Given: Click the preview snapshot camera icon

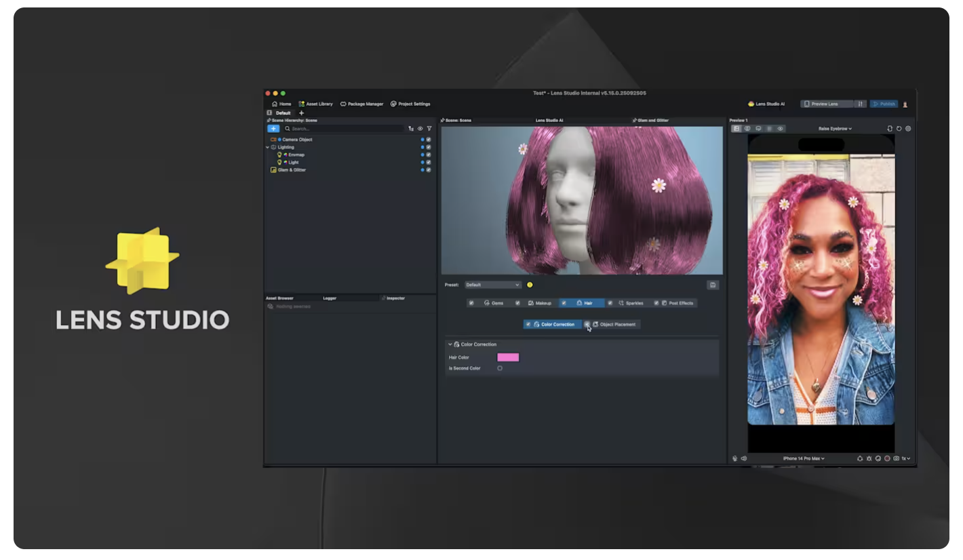Looking at the screenshot, I should pyautogui.click(x=896, y=458).
